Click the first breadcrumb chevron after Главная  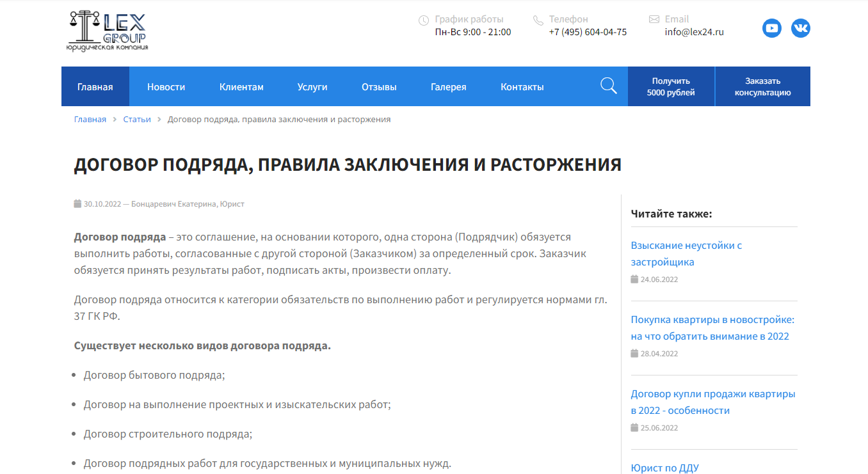click(x=115, y=120)
